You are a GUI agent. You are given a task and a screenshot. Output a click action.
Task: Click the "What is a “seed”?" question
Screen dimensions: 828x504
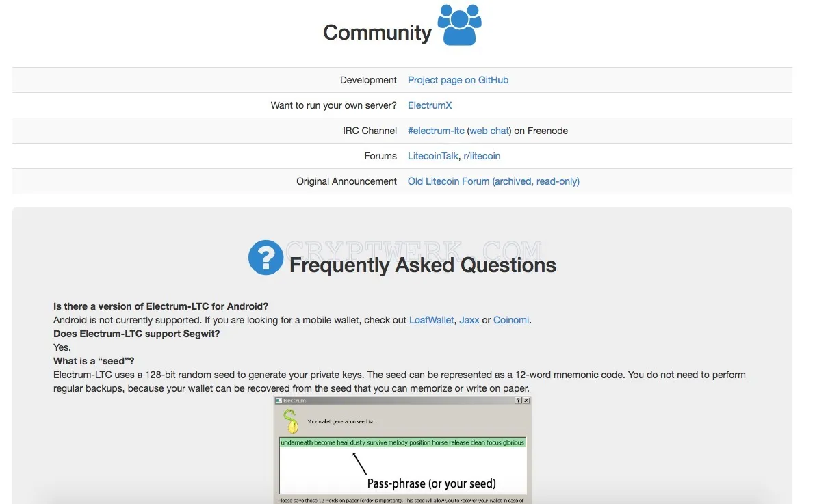[x=94, y=361]
